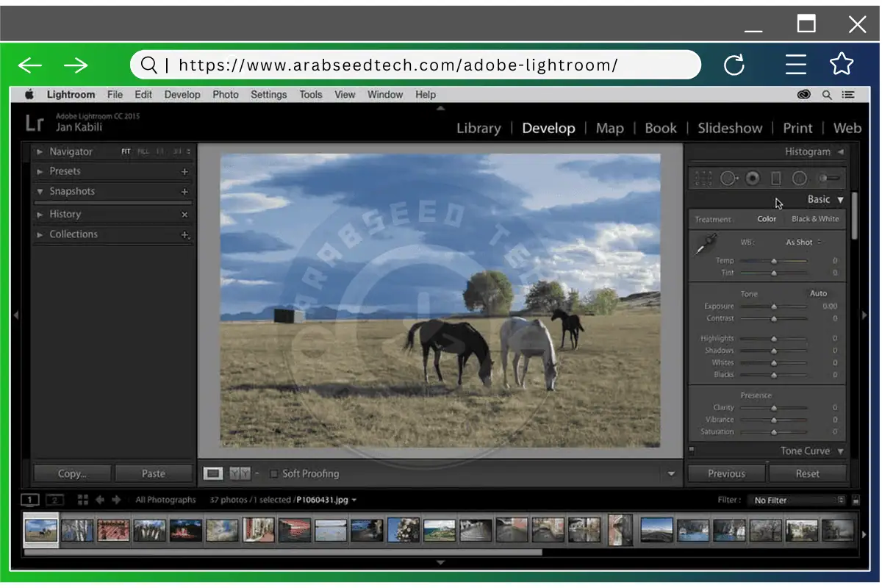Open the Red Eye Correction tool
The width and height of the screenshot is (882, 588).
click(x=752, y=178)
